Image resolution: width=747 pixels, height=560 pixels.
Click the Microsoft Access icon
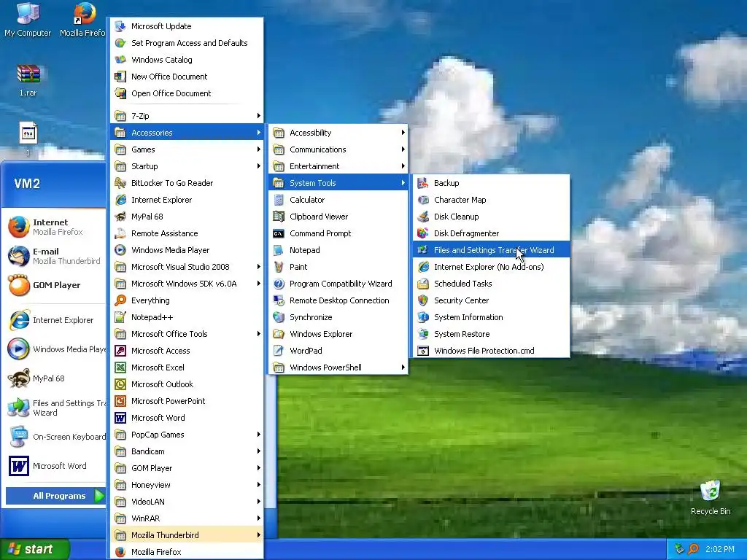pyautogui.click(x=120, y=351)
